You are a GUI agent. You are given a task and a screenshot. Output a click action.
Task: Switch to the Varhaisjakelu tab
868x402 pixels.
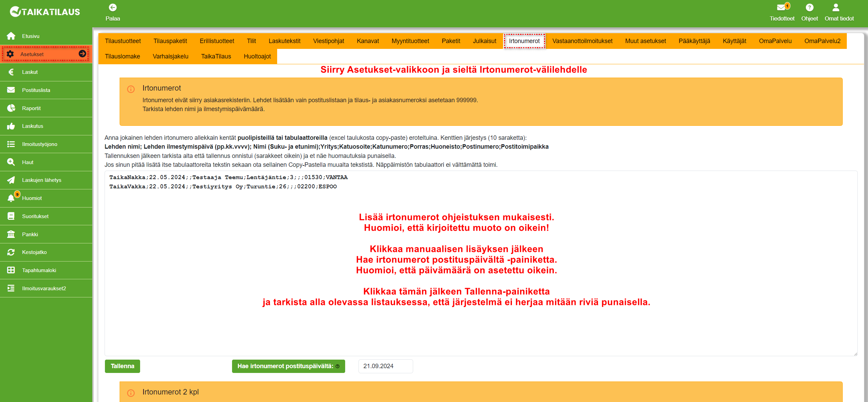pos(171,56)
